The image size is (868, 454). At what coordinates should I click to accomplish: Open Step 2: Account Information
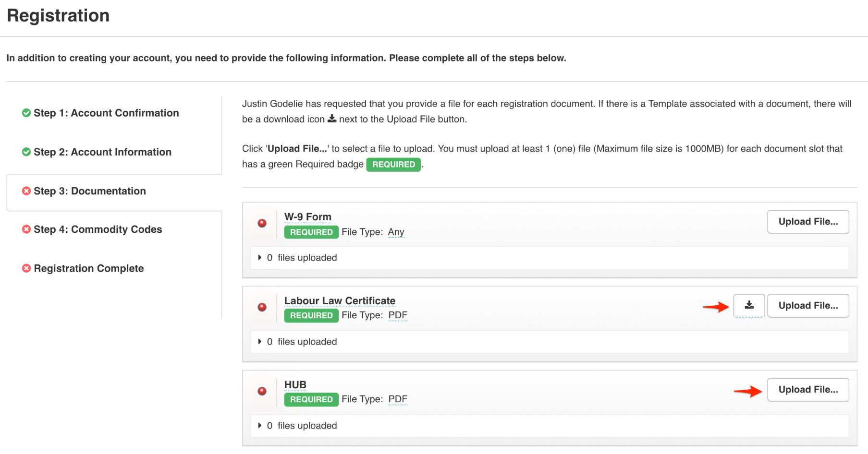click(x=102, y=152)
